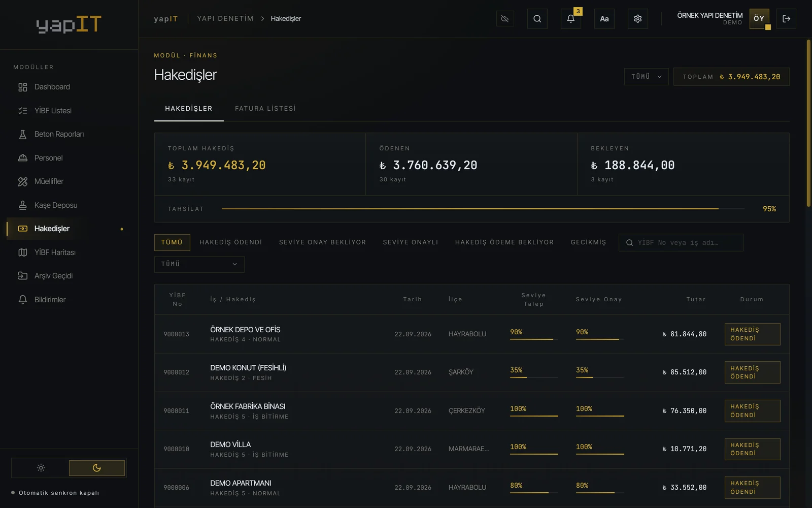
Task: Click the Aa font size icon
Action: pyautogui.click(x=604, y=19)
